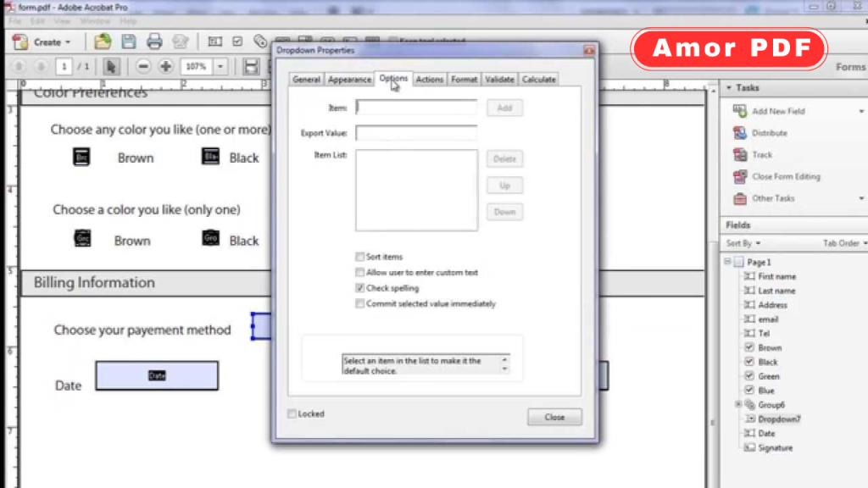Viewport: 868px width, 488px height.
Task: Click the Date form field on page
Action: (x=157, y=375)
